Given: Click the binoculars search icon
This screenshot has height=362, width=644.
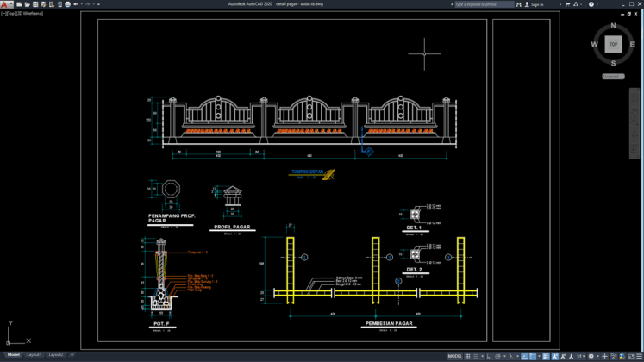Looking at the screenshot, I should coord(519,4).
